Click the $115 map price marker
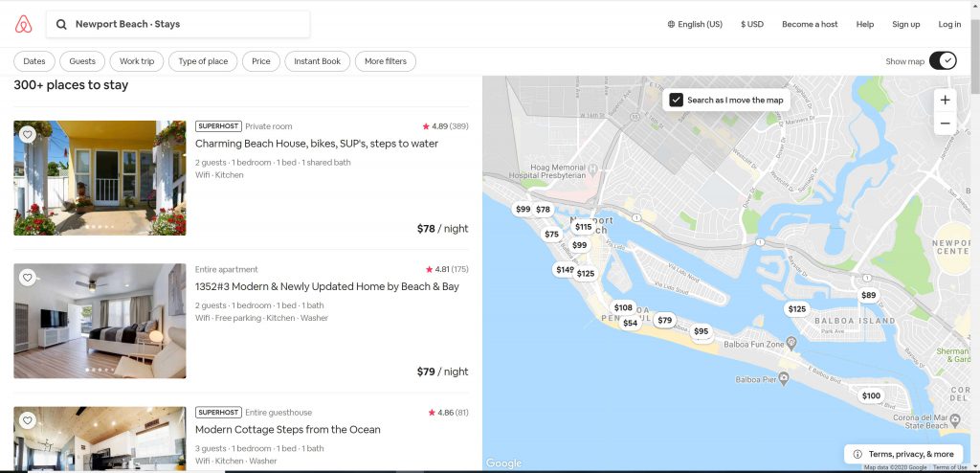Image resolution: width=980 pixels, height=473 pixels. coord(583,227)
